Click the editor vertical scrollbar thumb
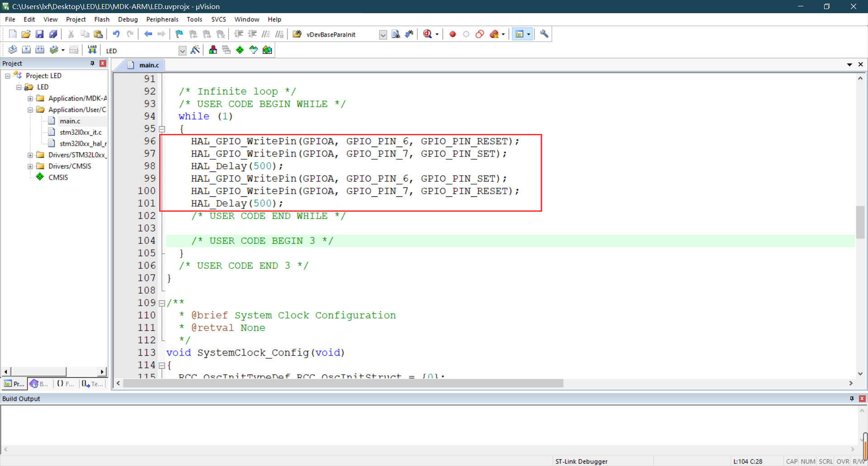The image size is (868, 466). [x=860, y=222]
